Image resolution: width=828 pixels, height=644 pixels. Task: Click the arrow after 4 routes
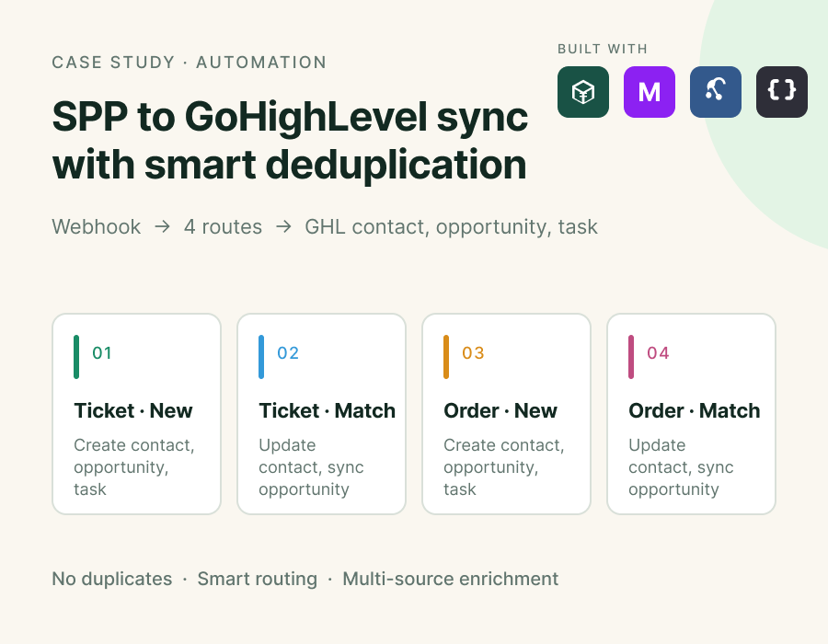pos(283,227)
